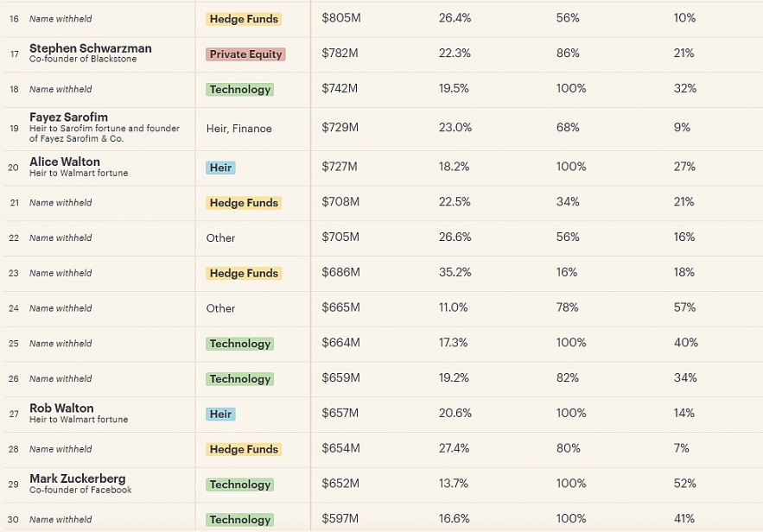763x532 pixels.
Task: Click the Hedge Funds tag in row 16
Action: 244,19
